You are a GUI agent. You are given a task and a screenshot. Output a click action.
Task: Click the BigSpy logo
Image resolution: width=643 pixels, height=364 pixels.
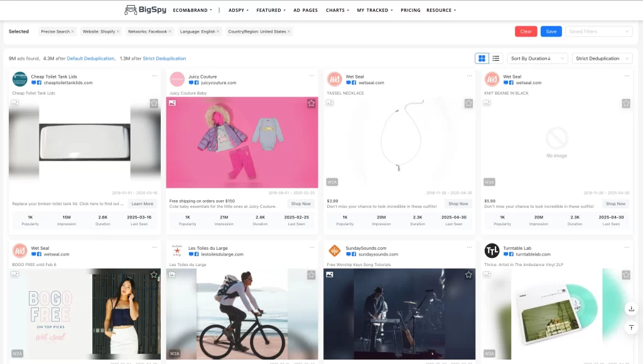point(146,10)
